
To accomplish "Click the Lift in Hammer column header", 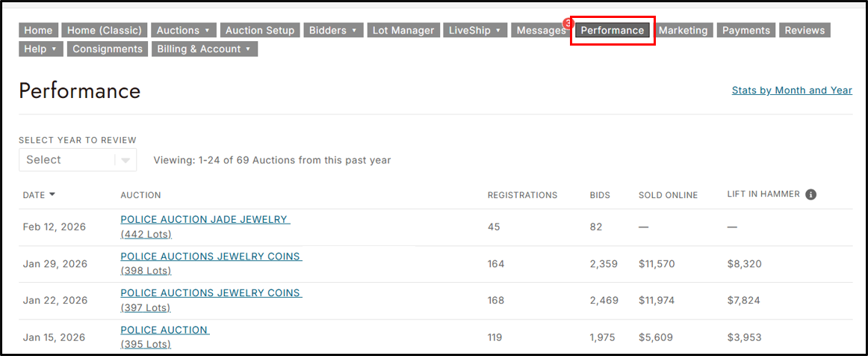I will (763, 194).
